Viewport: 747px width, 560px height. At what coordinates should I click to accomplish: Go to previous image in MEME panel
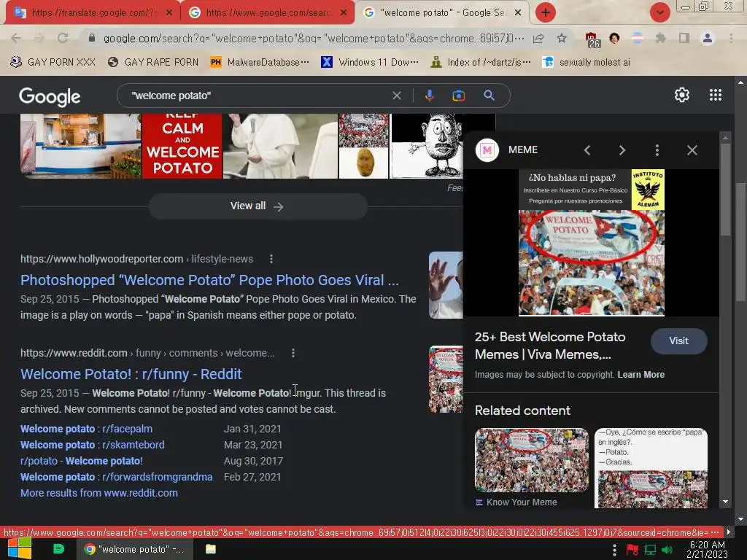tap(587, 150)
